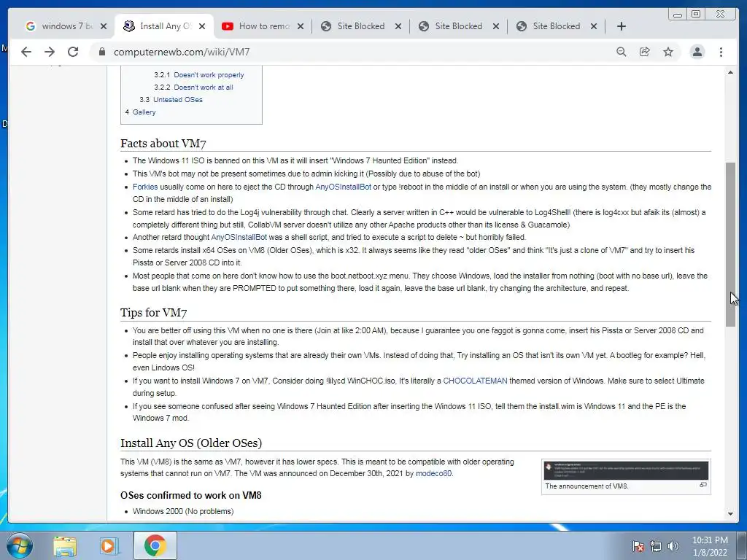Close the second Site Blocked tab
The image size is (747, 560).
tap(496, 26)
